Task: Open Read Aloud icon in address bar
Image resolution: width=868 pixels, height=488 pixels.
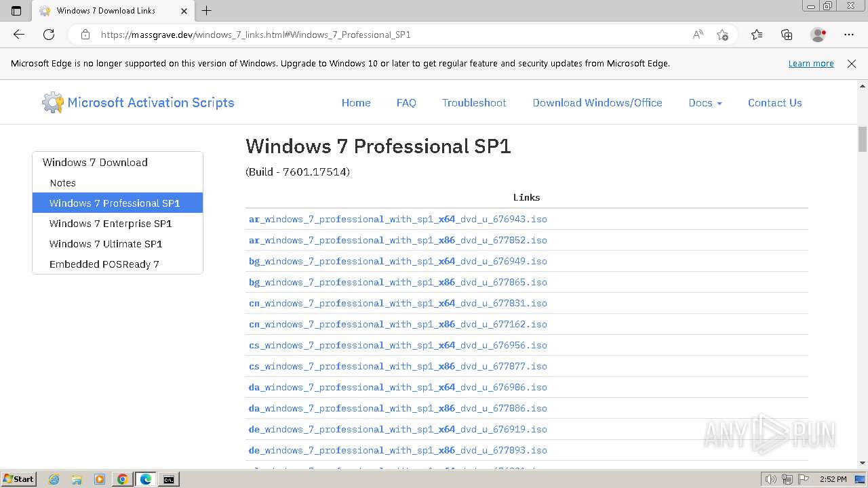Action: tap(698, 35)
